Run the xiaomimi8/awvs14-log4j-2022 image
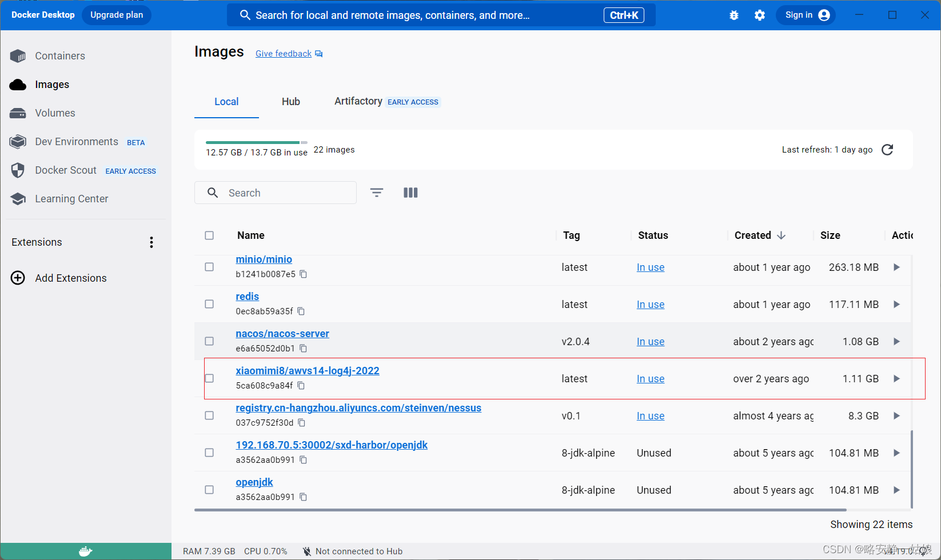941x560 pixels. pos(896,379)
